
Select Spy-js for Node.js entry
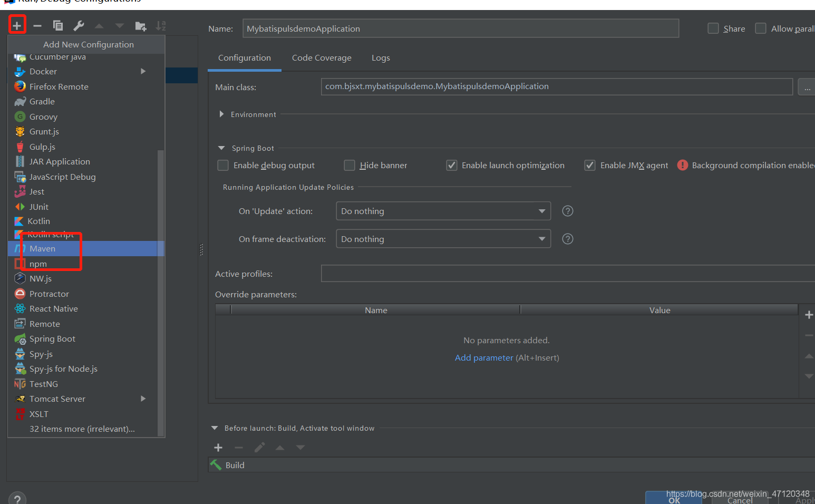tap(86, 369)
